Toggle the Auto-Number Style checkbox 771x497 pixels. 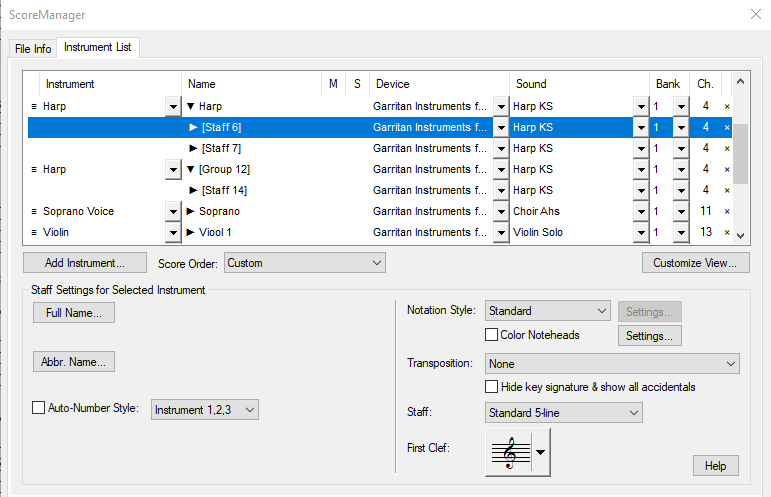(x=39, y=408)
